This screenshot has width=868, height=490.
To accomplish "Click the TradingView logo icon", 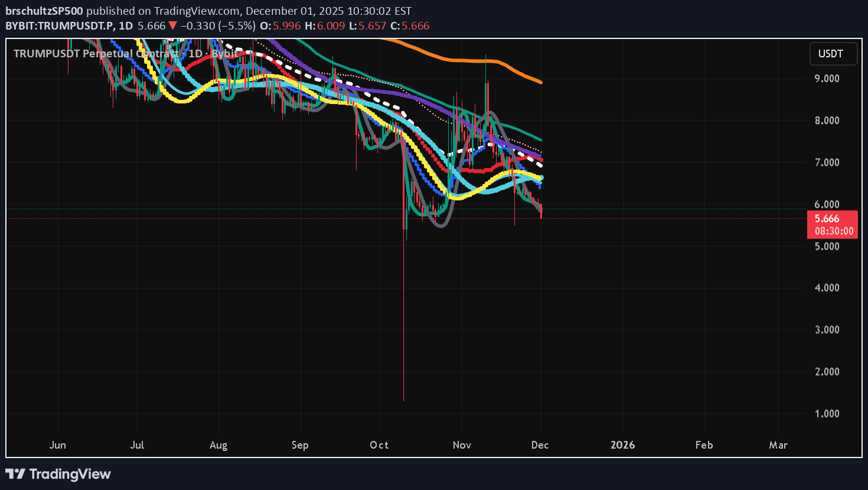I will pyautogui.click(x=15, y=474).
